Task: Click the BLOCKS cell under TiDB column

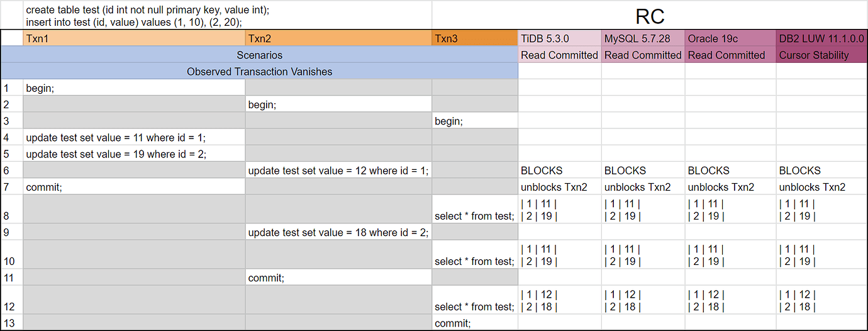Action: 559,171
